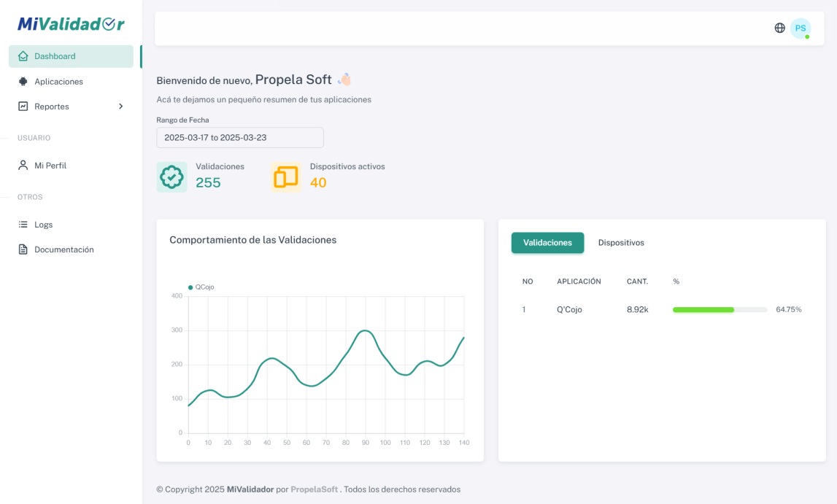Click the MiValidador logo
Image resolution: width=837 pixels, height=504 pixels.
coord(71,24)
